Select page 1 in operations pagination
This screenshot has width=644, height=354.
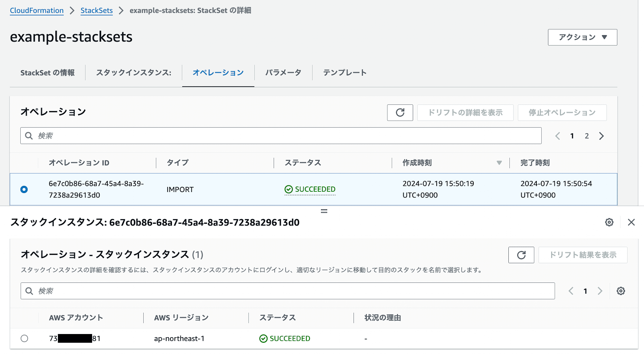572,136
